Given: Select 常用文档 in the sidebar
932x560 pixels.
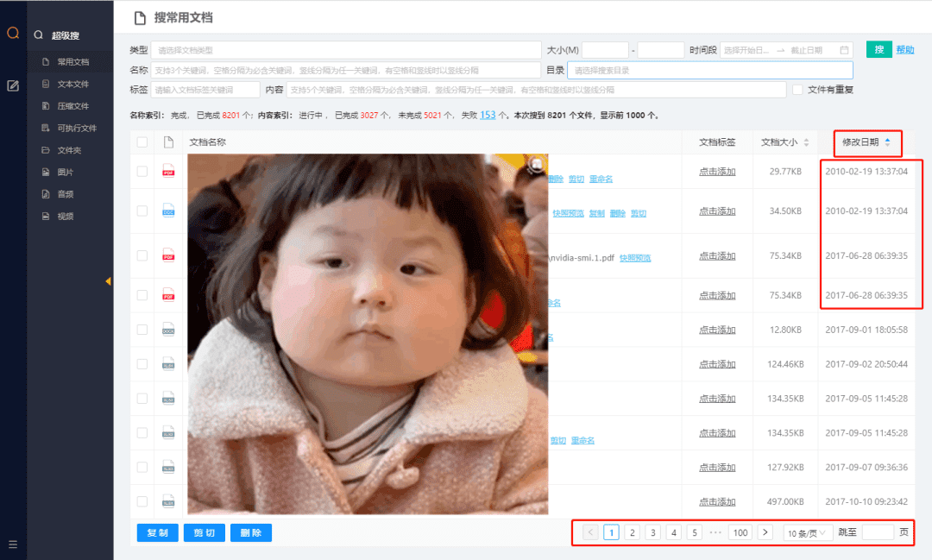Looking at the screenshot, I should point(70,62).
